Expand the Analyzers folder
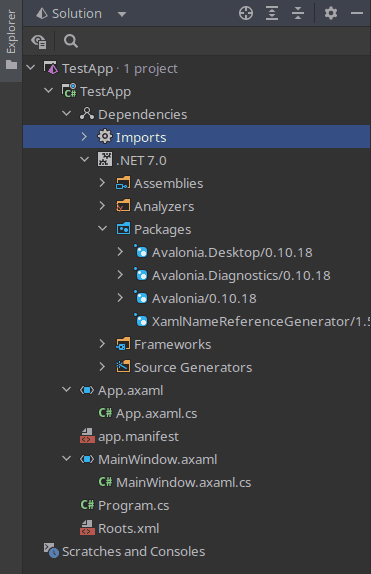The width and height of the screenshot is (371, 574). click(x=102, y=206)
